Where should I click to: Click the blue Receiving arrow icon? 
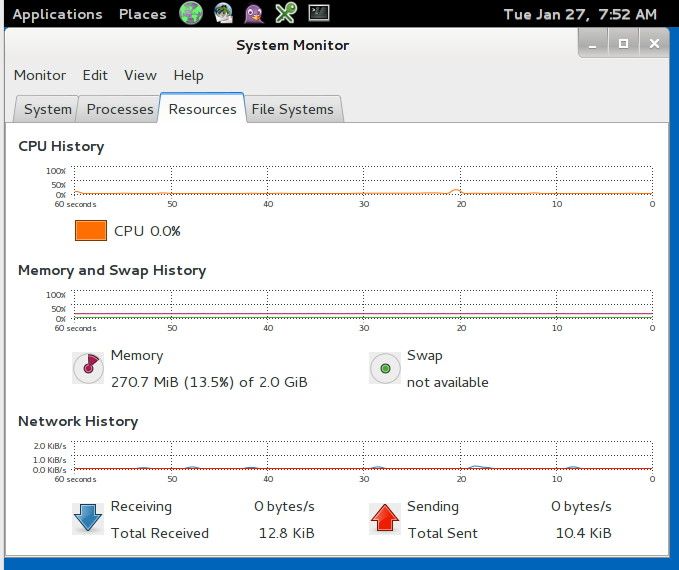(x=88, y=518)
